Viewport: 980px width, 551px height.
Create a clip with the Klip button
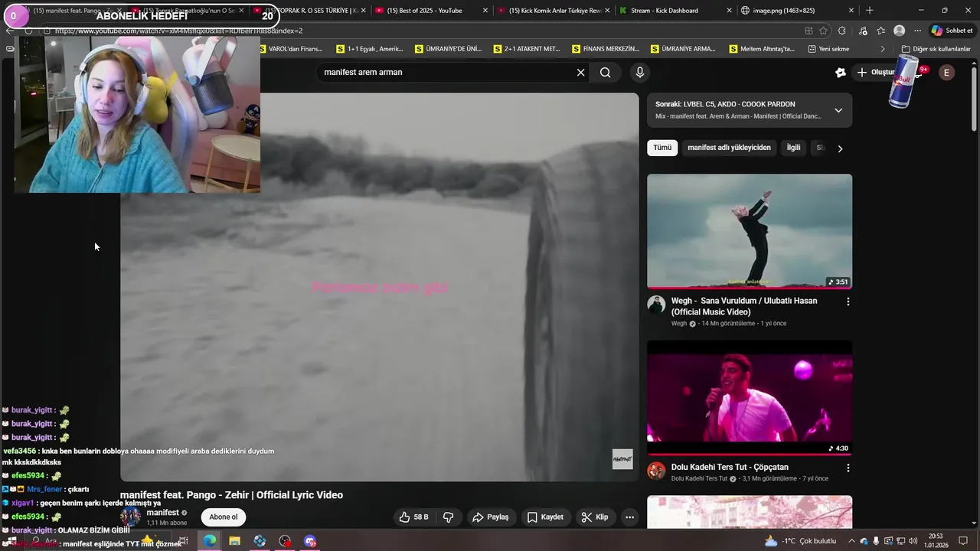tap(595, 517)
